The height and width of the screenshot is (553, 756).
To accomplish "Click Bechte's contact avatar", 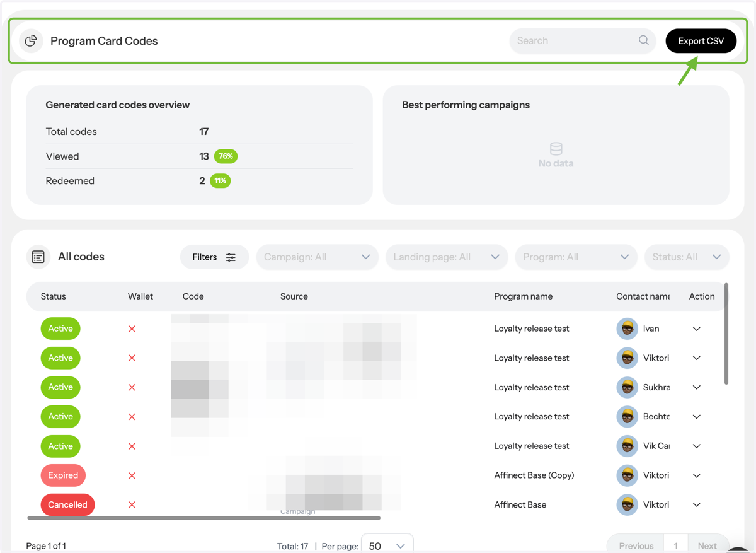I will pos(627,417).
